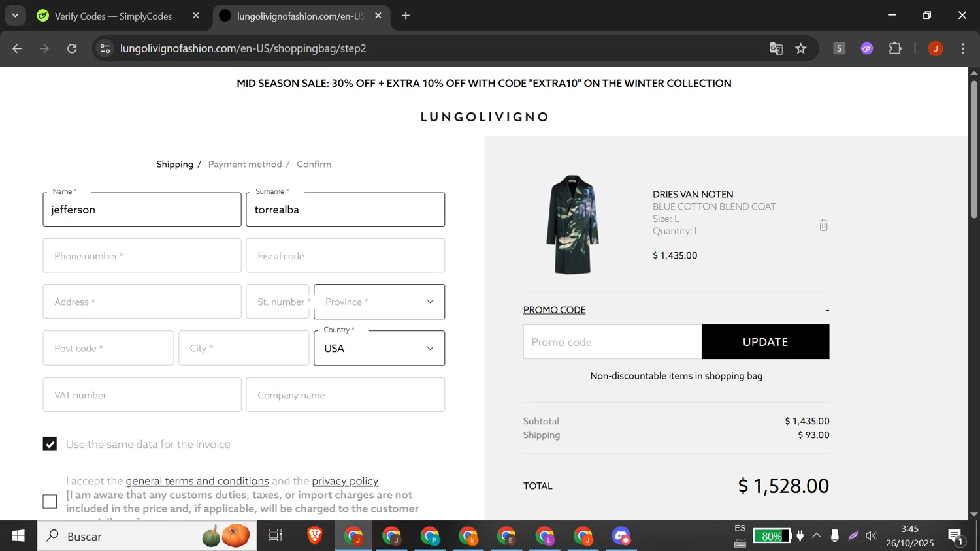Open the translate page icon
980x551 pixels.
coord(776,48)
